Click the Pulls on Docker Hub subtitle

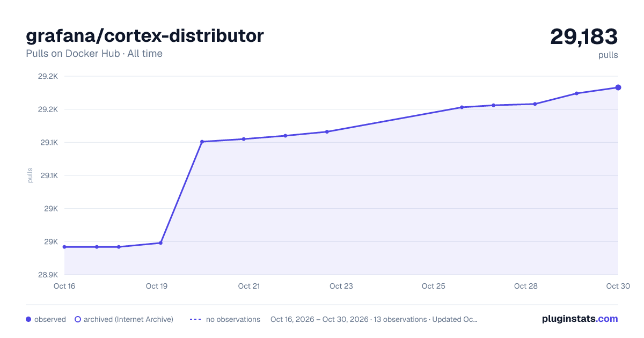pos(94,54)
